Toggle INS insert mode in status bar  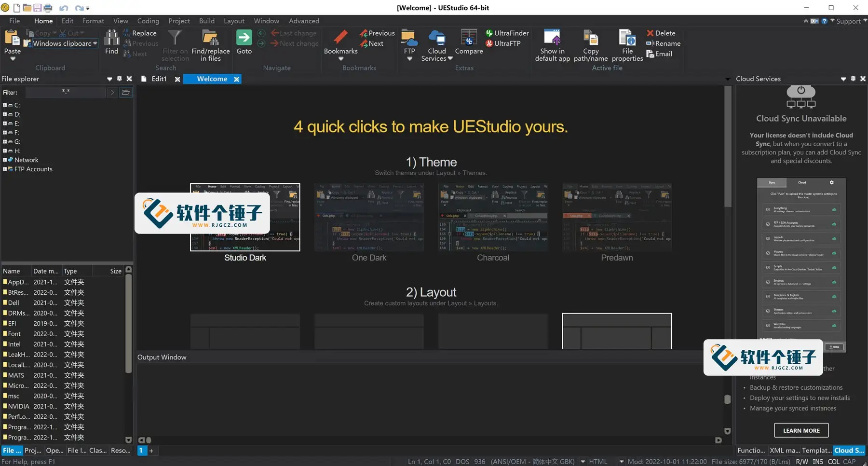pos(817,462)
